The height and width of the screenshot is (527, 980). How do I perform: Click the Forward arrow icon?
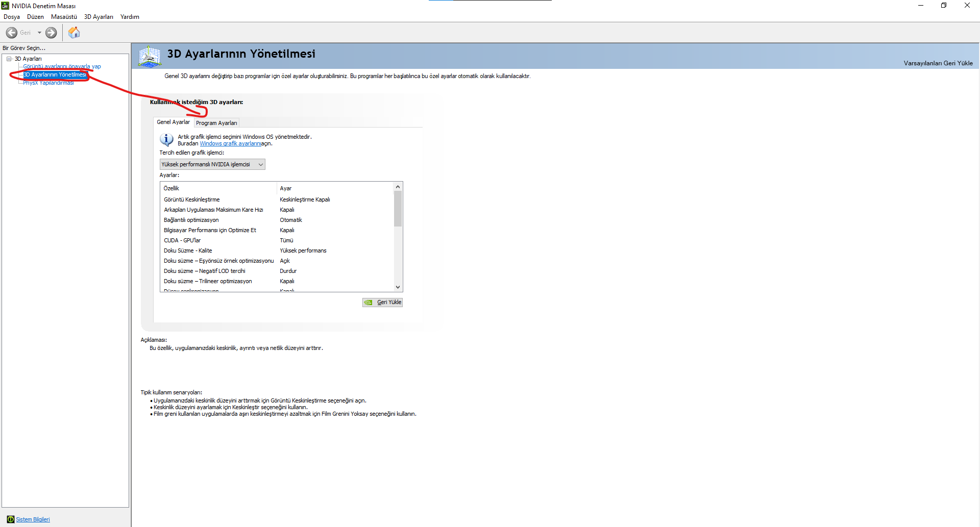51,33
